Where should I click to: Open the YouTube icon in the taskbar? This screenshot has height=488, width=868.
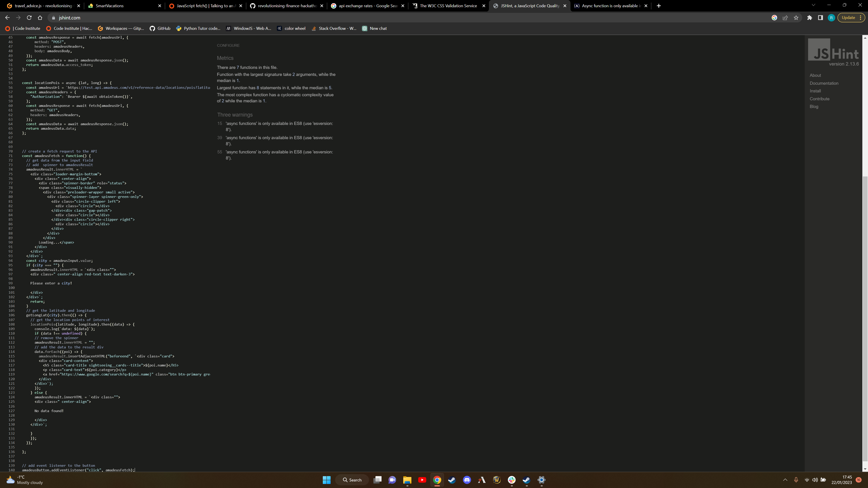(x=422, y=480)
